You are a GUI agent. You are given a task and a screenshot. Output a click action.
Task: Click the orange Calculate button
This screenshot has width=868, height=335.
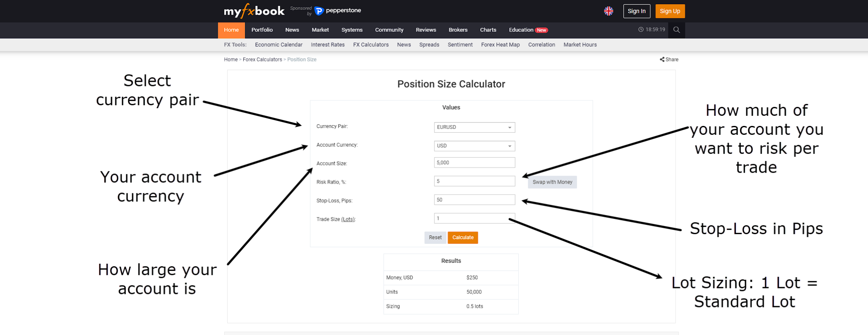(x=463, y=237)
